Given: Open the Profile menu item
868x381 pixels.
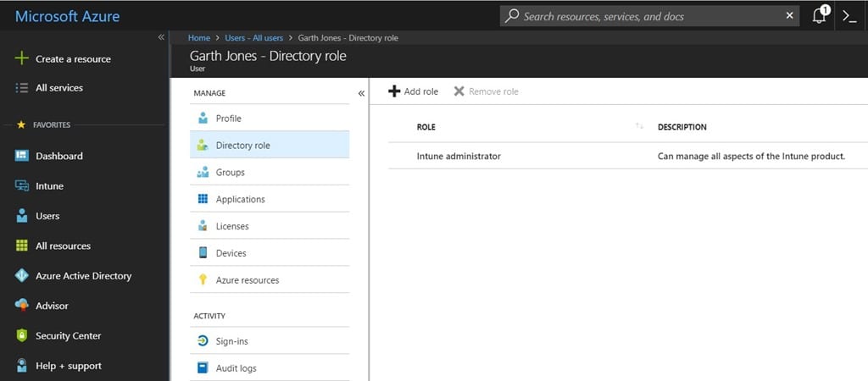Looking at the screenshot, I should [x=270, y=119].
